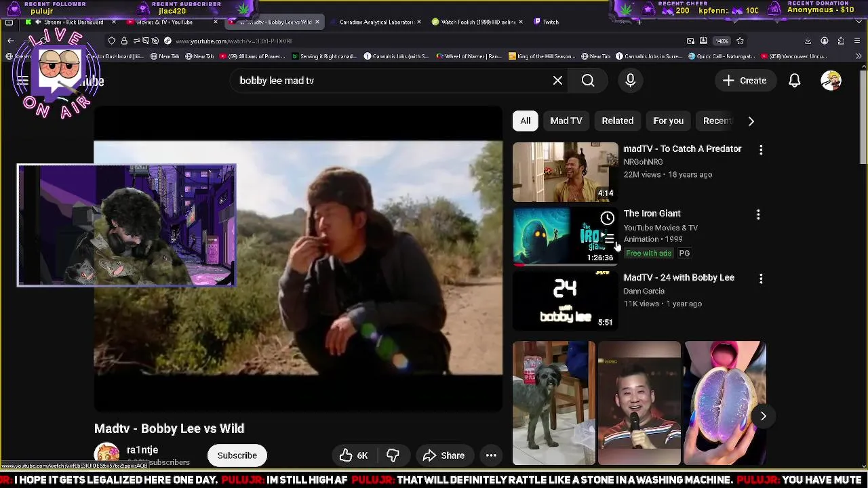The height and width of the screenshot is (488, 868).
Task: Open the 48 Laws of Power bookmark
Action: 252,56
